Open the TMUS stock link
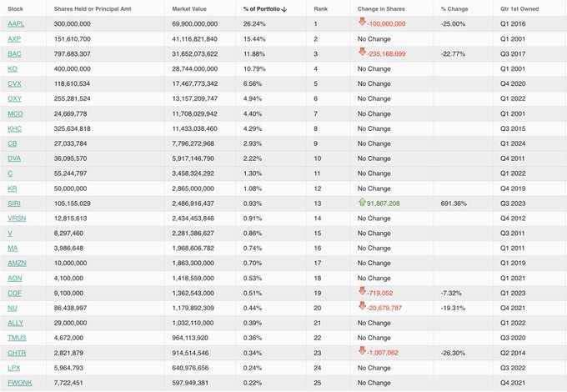 click(17, 337)
